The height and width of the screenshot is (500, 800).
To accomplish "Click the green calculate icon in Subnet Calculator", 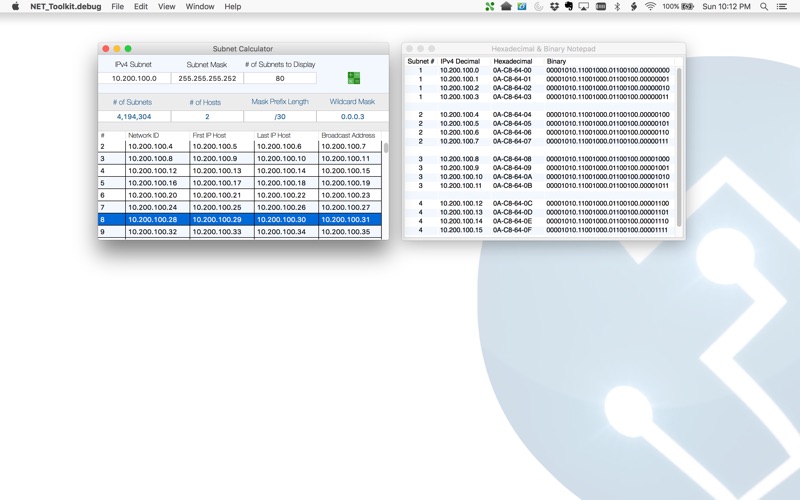I will coord(353,78).
